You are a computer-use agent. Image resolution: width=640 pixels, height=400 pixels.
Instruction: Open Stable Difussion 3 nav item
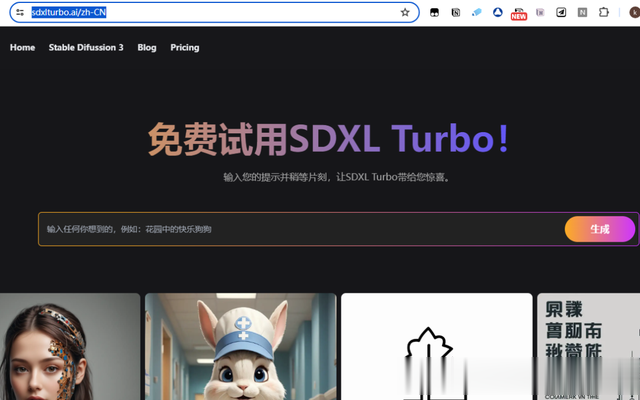click(x=86, y=47)
